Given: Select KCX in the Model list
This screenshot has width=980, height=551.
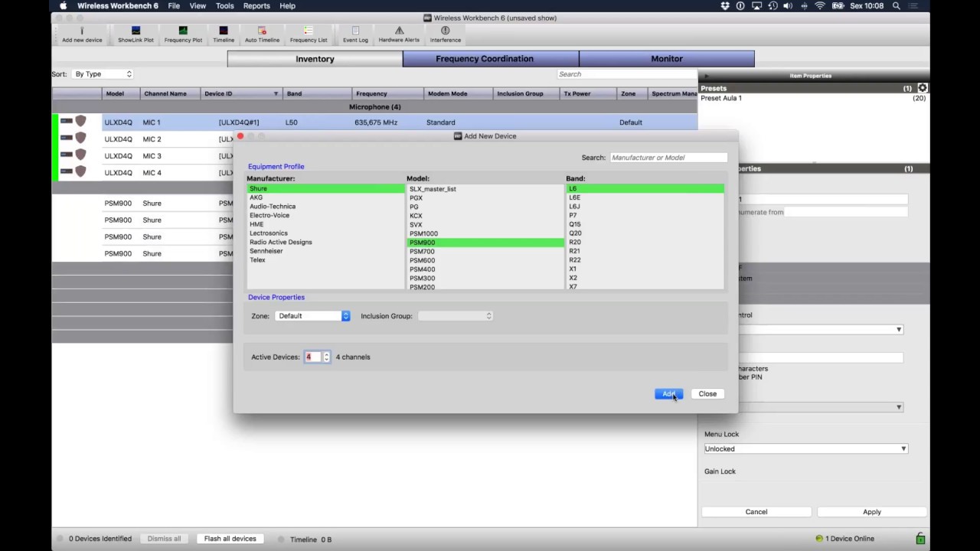Looking at the screenshot, I should [485, 216].
